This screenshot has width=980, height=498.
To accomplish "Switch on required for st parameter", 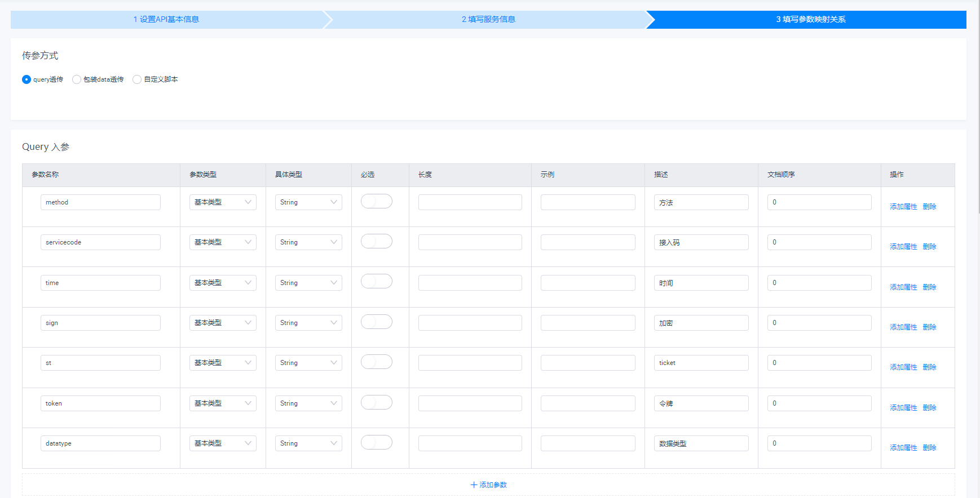I will click(377, 362).
